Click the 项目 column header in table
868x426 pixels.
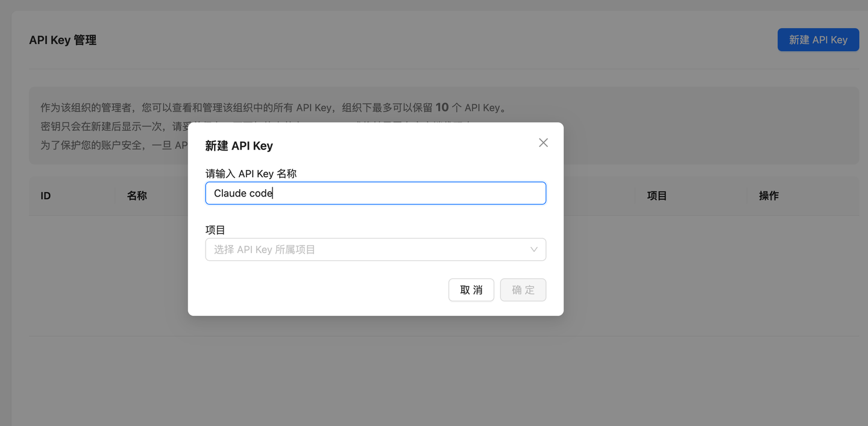(x=657, y=196)
